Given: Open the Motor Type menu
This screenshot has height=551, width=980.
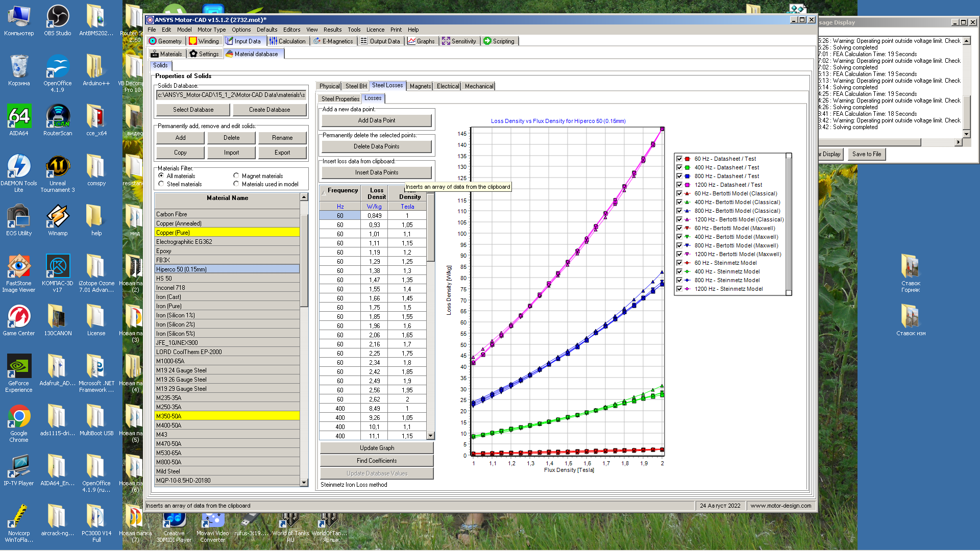Looking at the screenshot, I should coord(211,30).
